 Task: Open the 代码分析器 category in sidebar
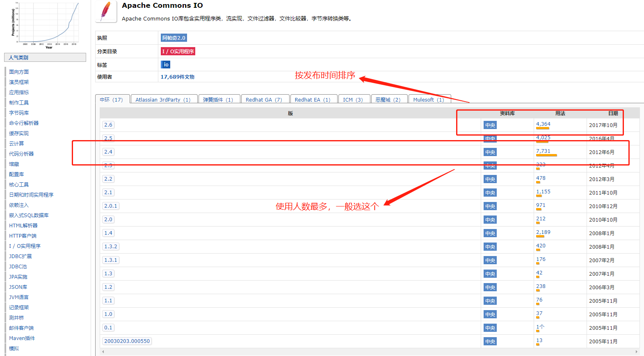(21, 154)
